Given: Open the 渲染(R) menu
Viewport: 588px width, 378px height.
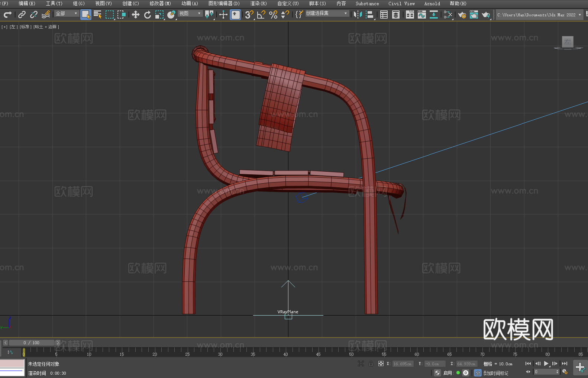Looking at the screenshot, I should (258, 3).
